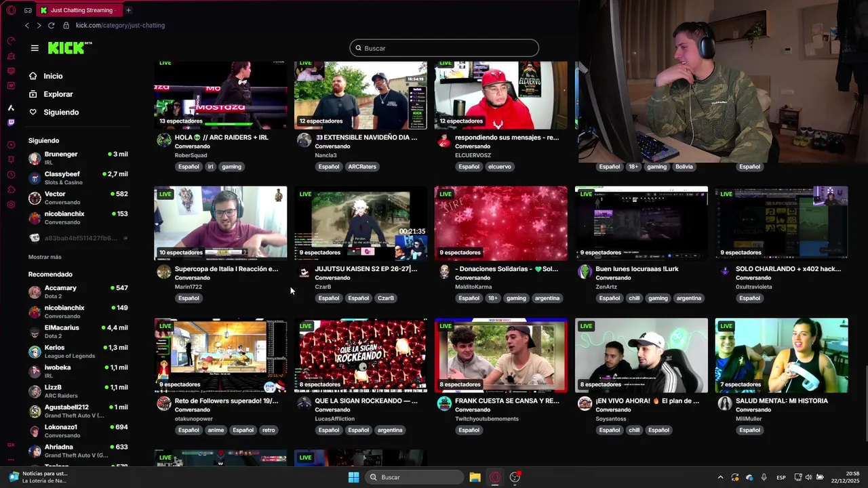View site info padlock in address bar

(x=66, y=25)
